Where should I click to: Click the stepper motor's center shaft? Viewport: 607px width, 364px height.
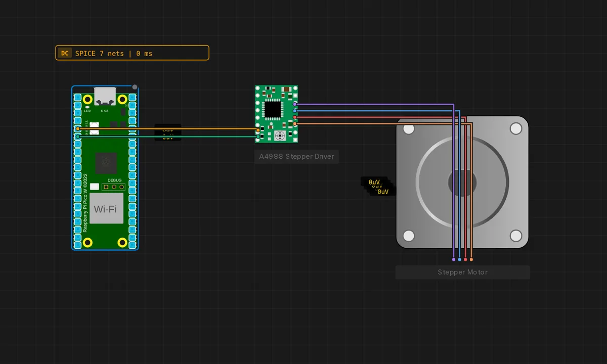coord(462,182)
